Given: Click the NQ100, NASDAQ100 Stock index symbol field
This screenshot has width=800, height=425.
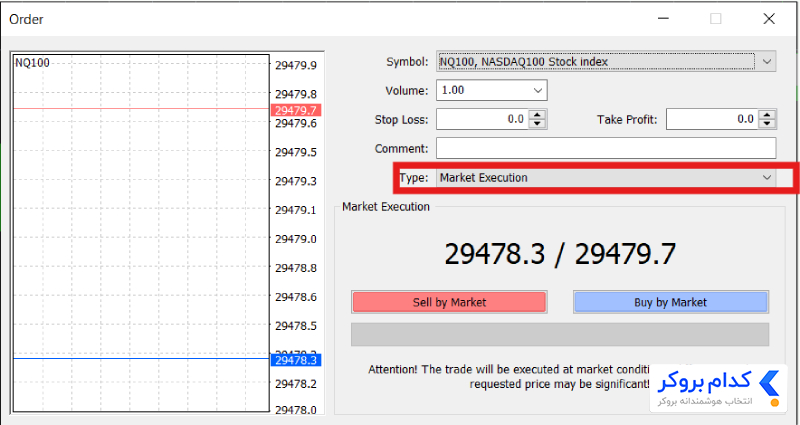Looking at the screenshot, I should pos(596,62).
